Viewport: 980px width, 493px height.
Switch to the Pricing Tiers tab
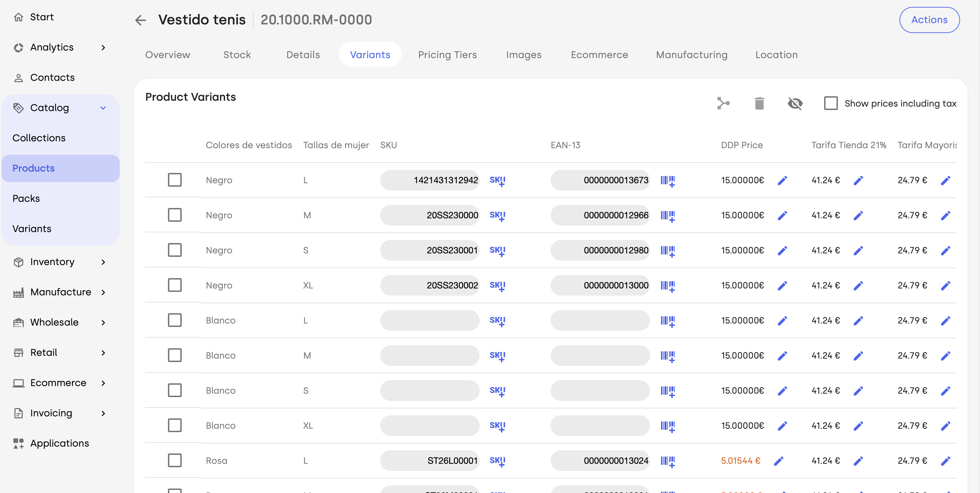(447, 55)
